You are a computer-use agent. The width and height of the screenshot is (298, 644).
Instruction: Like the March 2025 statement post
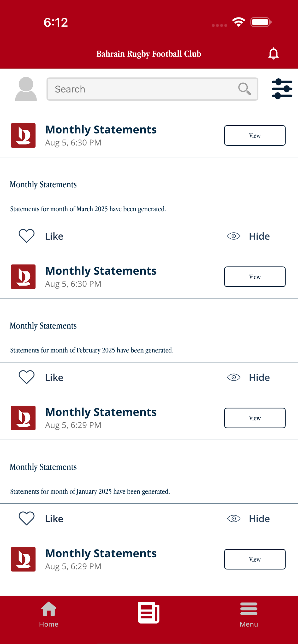point(41,236)
